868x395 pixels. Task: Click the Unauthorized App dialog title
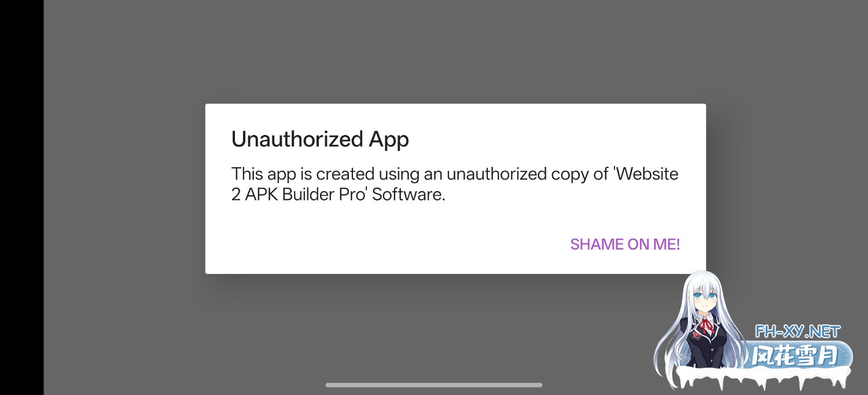click(x=320, y=140)
